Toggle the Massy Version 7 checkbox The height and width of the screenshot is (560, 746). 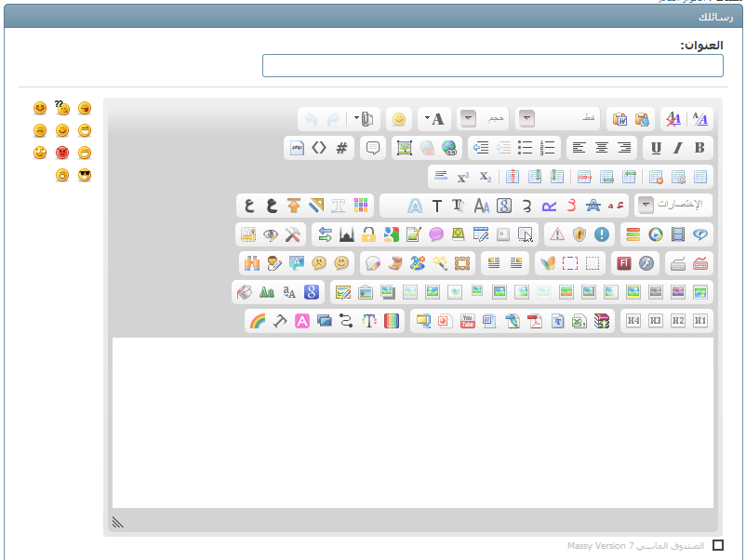point(718,546)
